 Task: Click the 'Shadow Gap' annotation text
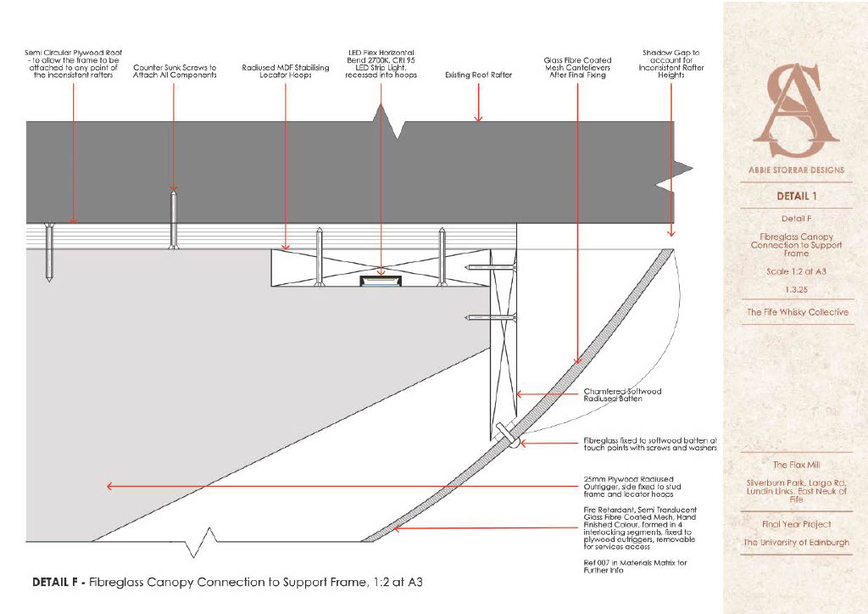coord(671,64)
